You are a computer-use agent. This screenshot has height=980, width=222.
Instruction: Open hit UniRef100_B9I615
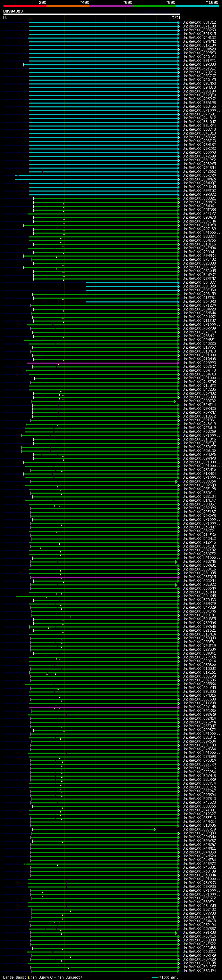199,34
